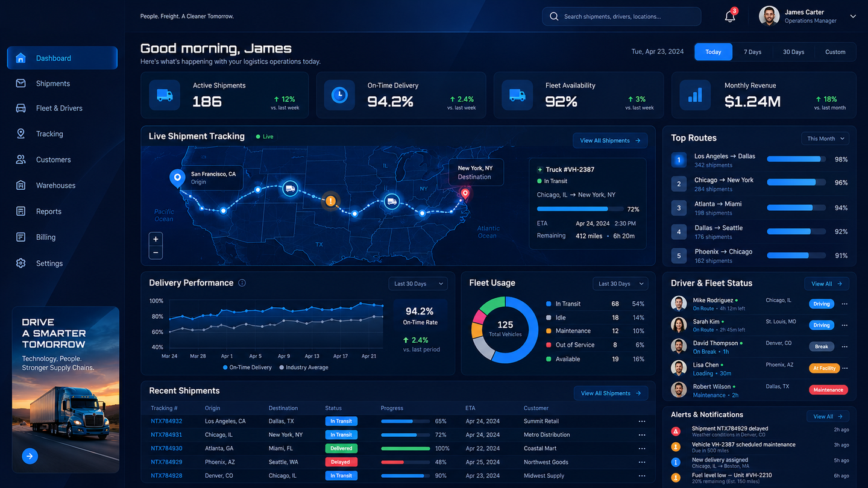Switch date range to 7 Days
The image size is (868, 488).
tap(752, 52)
